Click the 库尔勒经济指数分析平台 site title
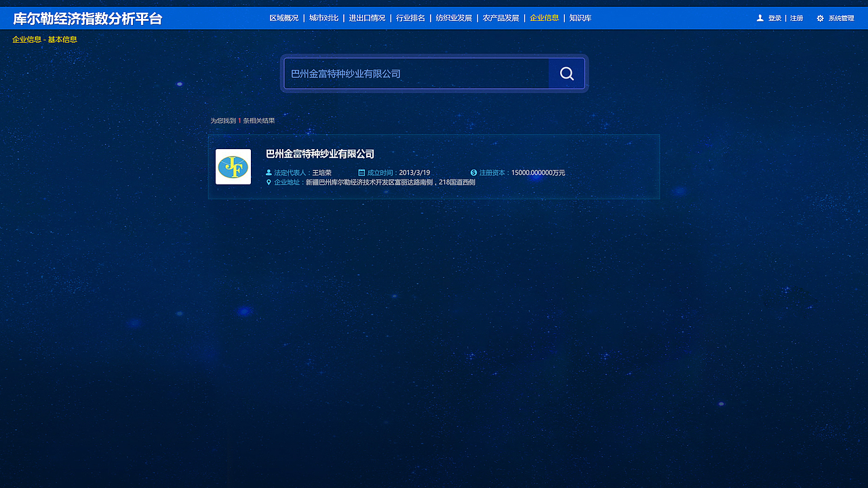 87,18
